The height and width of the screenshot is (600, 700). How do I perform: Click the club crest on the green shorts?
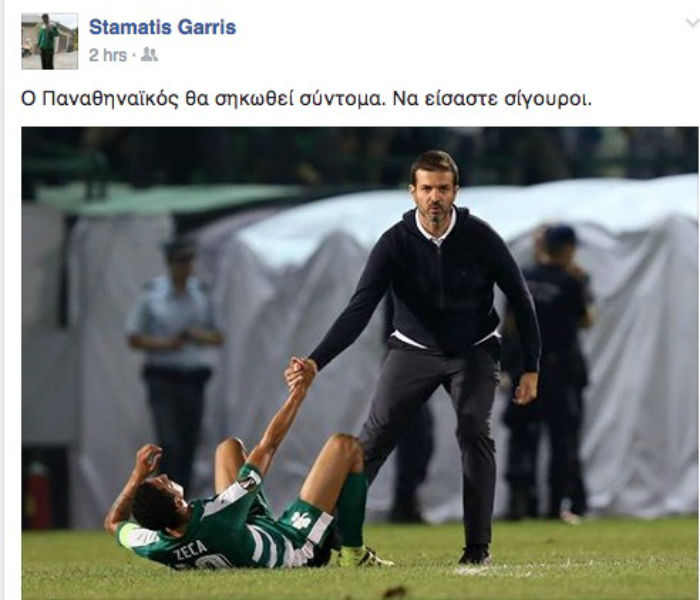[301, 520]
